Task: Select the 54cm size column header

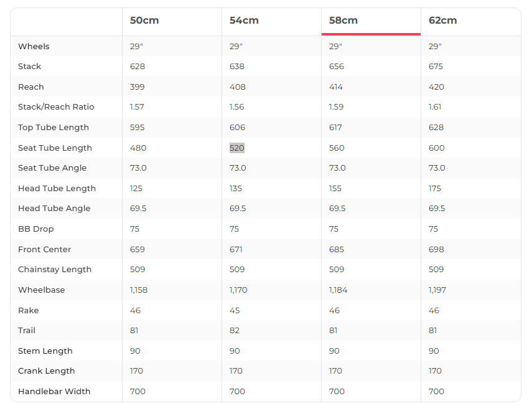Action: click(244, 21)
